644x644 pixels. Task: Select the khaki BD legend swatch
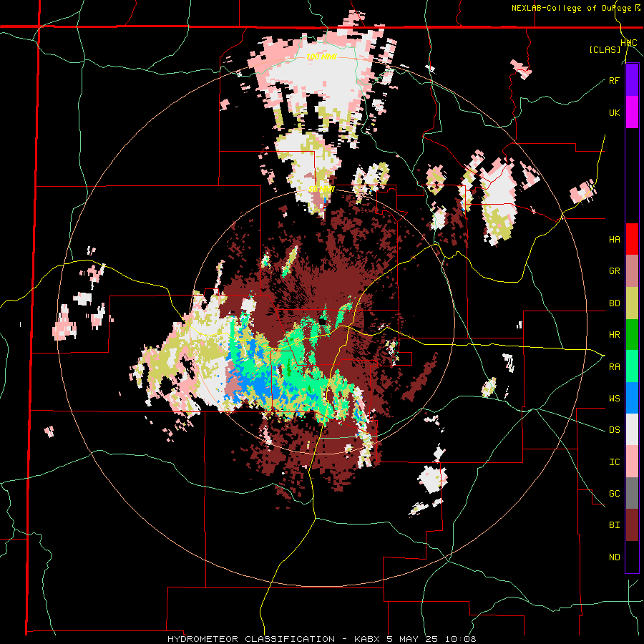coord(632,303)
